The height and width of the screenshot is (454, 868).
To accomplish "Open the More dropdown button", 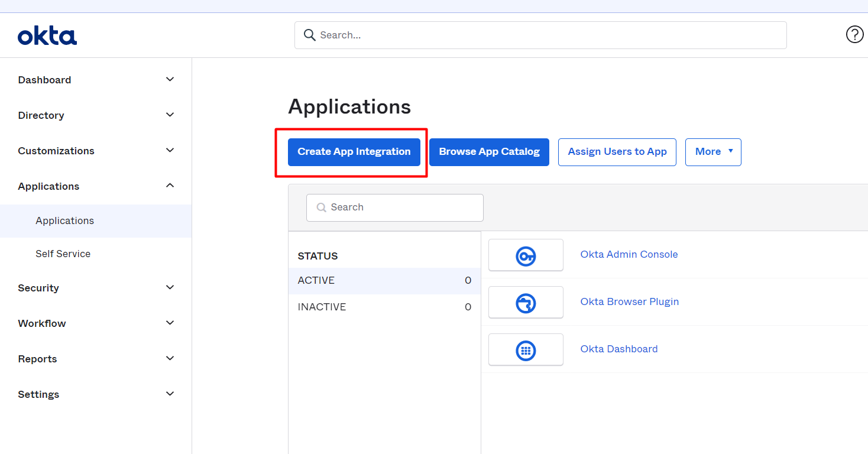I will [x=713, y=152].
